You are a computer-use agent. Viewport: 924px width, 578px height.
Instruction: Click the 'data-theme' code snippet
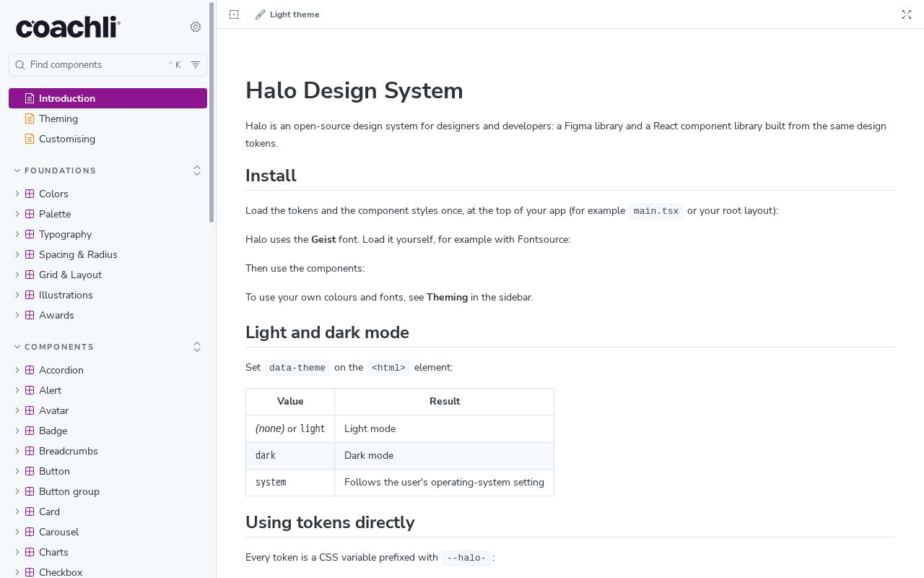297,368
